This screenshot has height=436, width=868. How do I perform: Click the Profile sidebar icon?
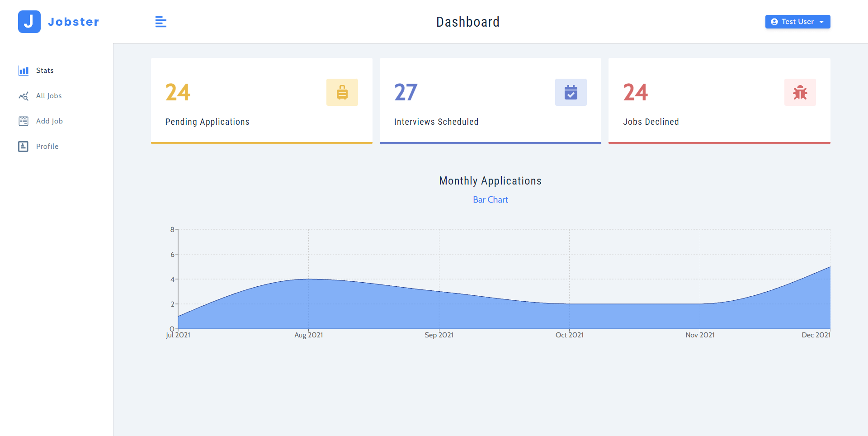click(24, 147)
